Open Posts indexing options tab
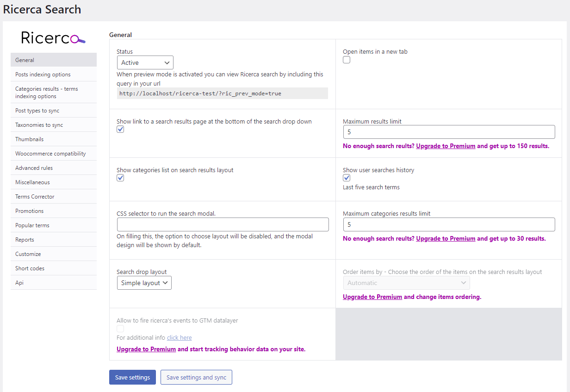The height and width of the screenshot is (392, 570). coord(43,75)
